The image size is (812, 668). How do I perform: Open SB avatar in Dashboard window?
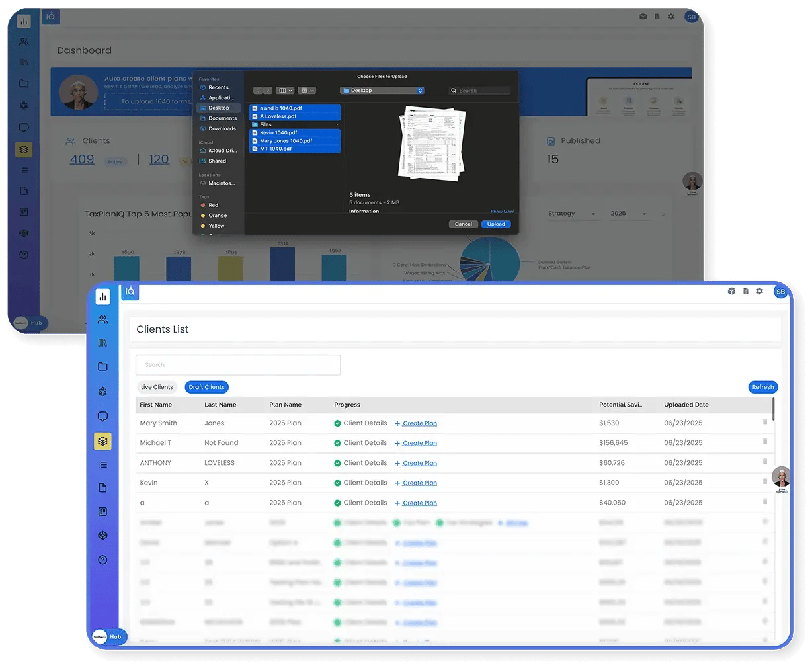point(691,17)
